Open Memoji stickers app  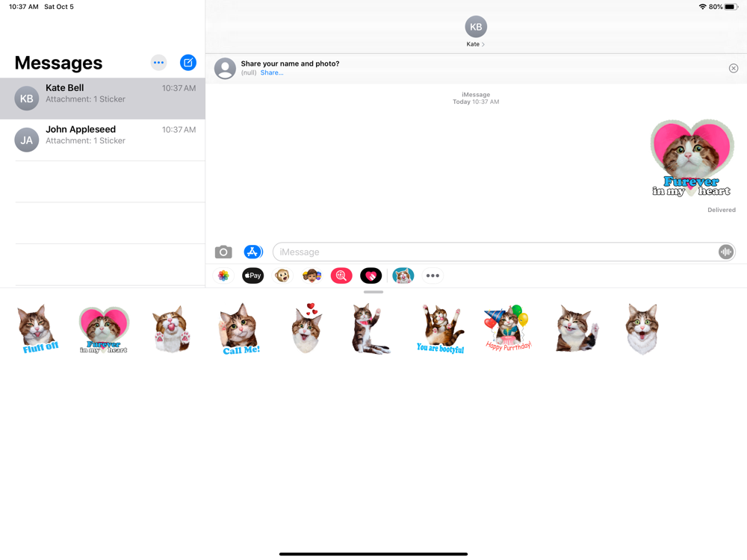coord(312,276)
